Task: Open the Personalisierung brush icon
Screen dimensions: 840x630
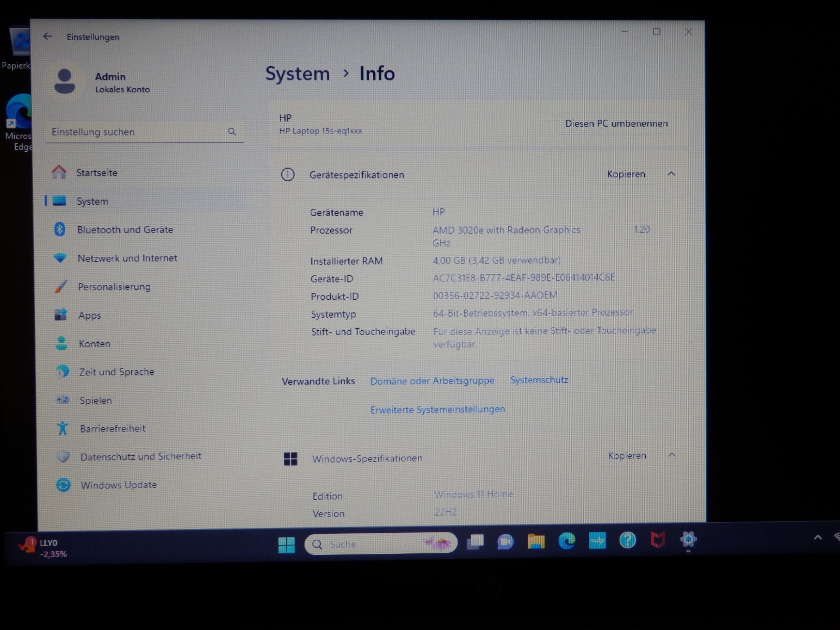Action: coord(61,287)
